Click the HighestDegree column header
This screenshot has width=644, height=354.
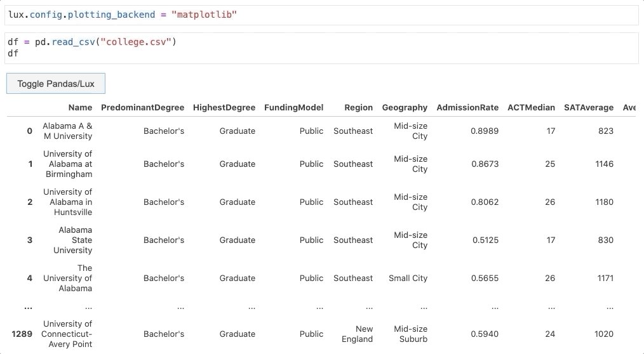[224, 107]
